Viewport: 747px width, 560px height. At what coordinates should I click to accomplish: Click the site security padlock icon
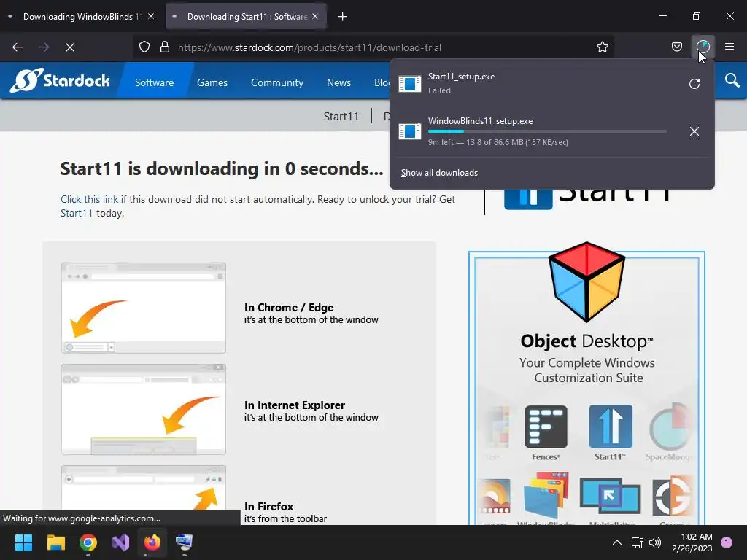pyautogui.click(x=165, y=47)
